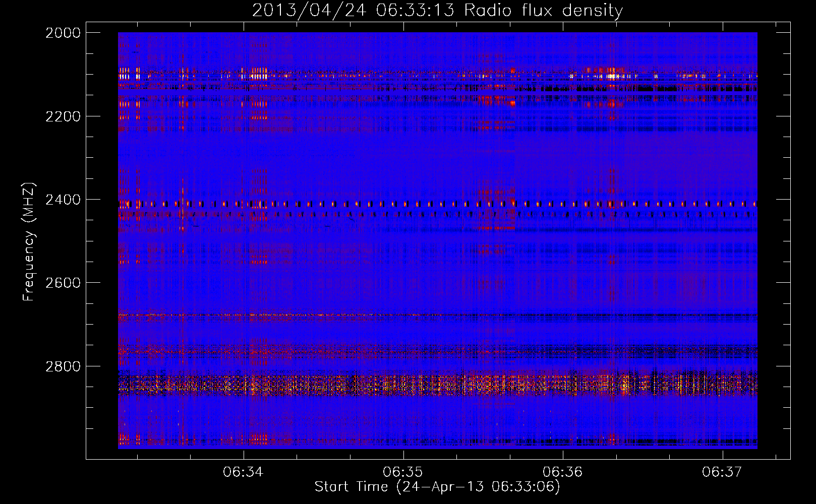Click the plot title '2013/04/24 06:33:13 Radio flux density'
This screenshot has height=504, width=816.
point(437,10)
